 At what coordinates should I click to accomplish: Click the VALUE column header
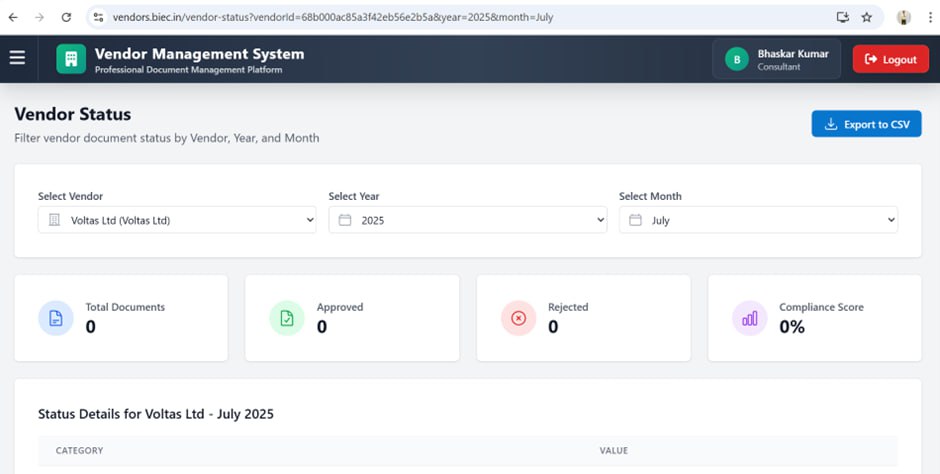(x=613, y=451)
